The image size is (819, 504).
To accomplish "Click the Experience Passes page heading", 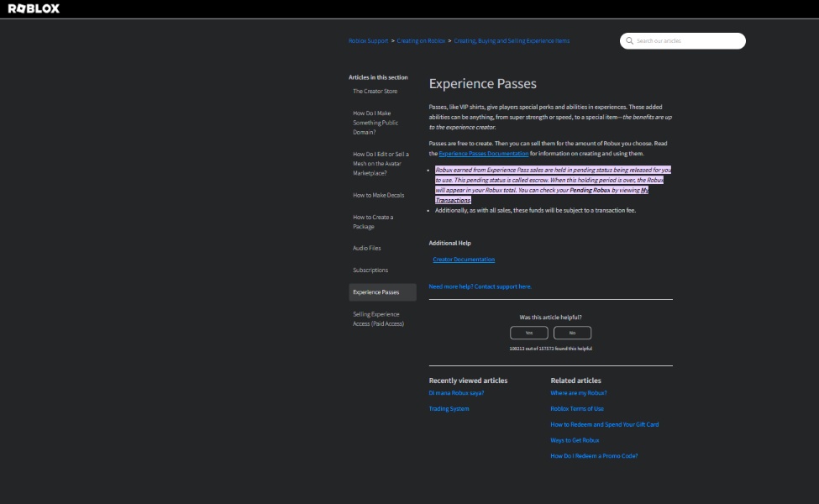I will coord(483,83).
